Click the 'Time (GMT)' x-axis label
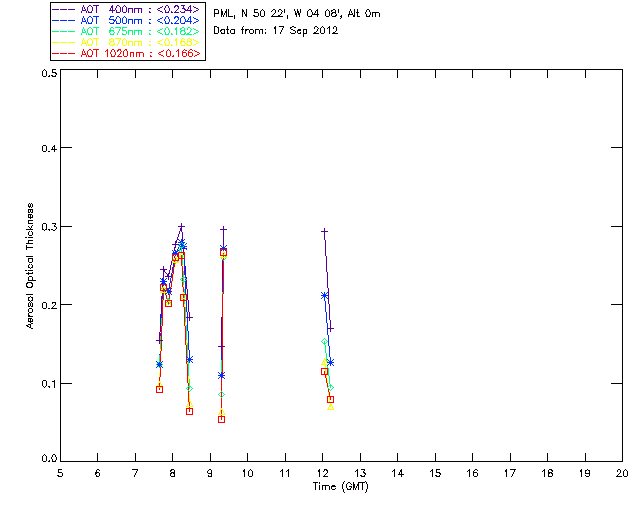The width and height of the screenshot is (640, 512). pos(340,487)
